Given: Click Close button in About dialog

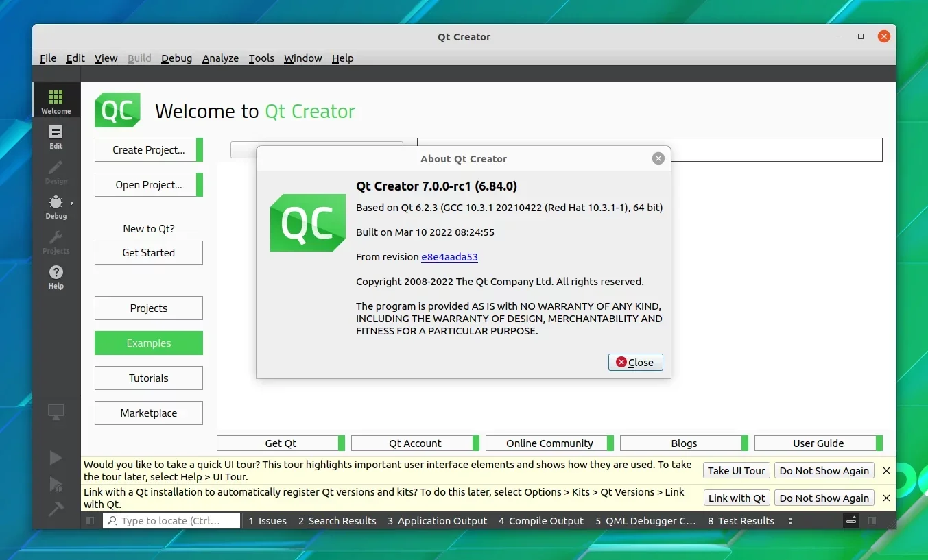Looking at the screenshot, I should tap(635, 363).
